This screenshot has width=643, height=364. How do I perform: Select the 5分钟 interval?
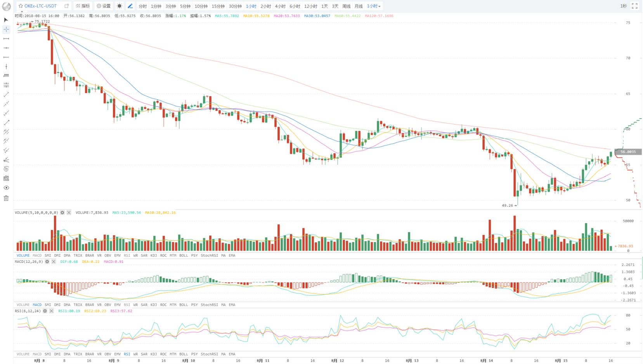(185, 6)
